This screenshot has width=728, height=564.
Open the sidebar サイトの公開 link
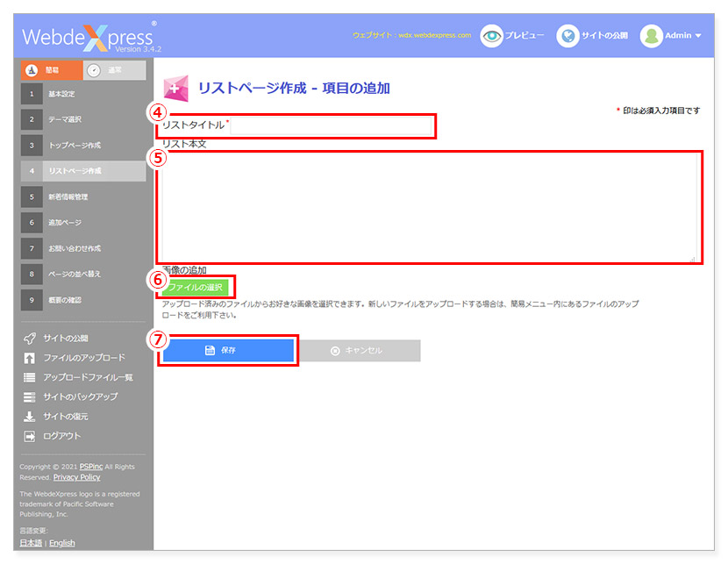tap(66, 339)
